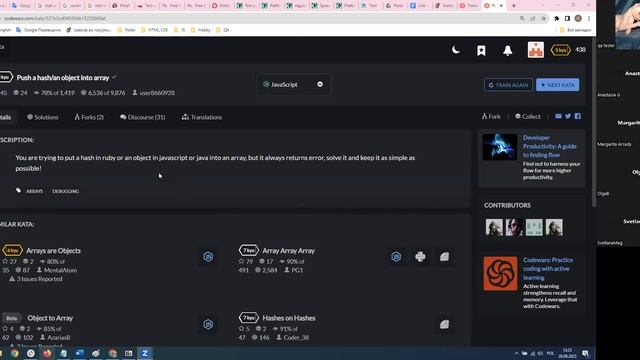Viewport: 640px width, 360px height.
Task: Open the Codewars active learning ad logo
Action: (500, 273)
